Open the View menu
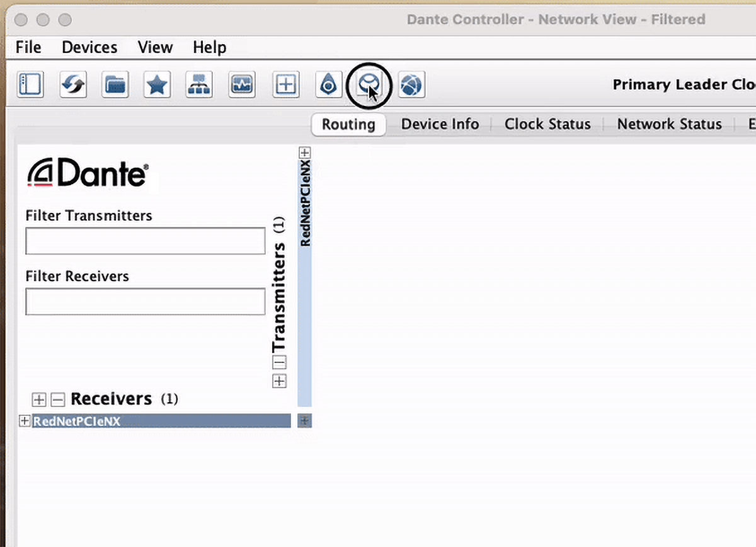 coord(155,47)
